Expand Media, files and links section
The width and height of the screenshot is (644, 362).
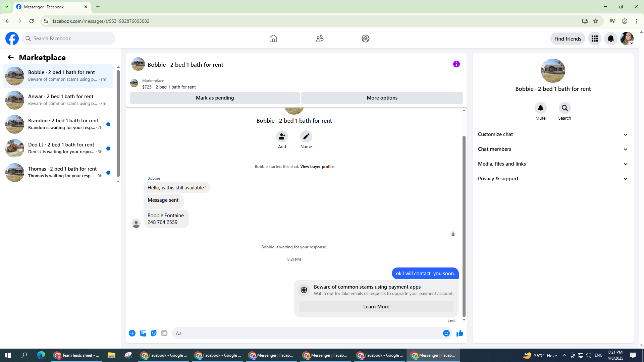tap(552, 164)
